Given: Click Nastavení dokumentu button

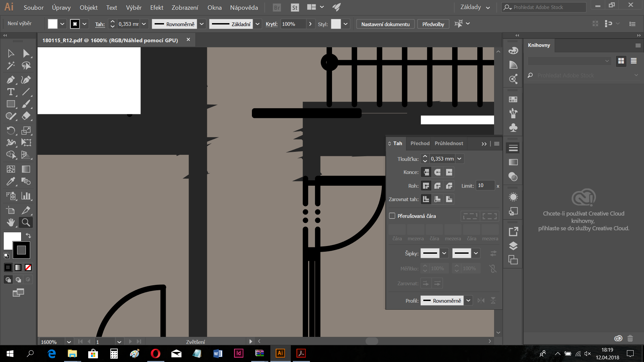Looking at the screenshot, I should [385, 24].
